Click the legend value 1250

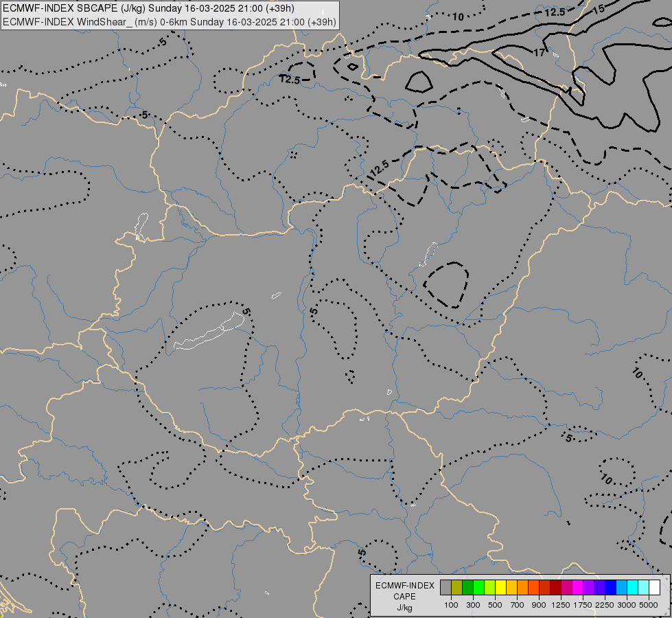point(561,605)
